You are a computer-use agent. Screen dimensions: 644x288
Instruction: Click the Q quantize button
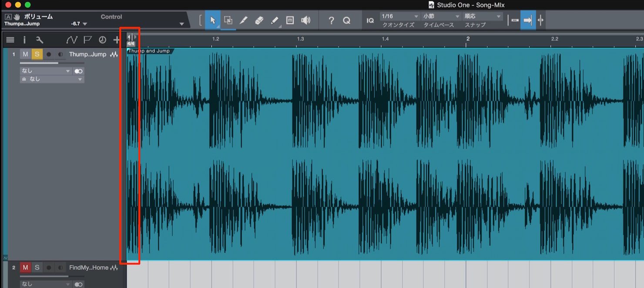pos(346,20)
